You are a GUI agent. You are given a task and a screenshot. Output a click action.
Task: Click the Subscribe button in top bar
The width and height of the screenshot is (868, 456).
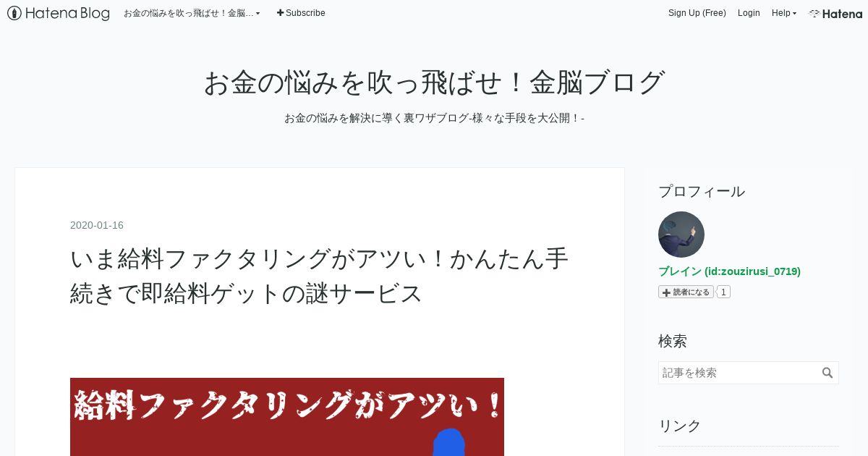pos(301,13)
